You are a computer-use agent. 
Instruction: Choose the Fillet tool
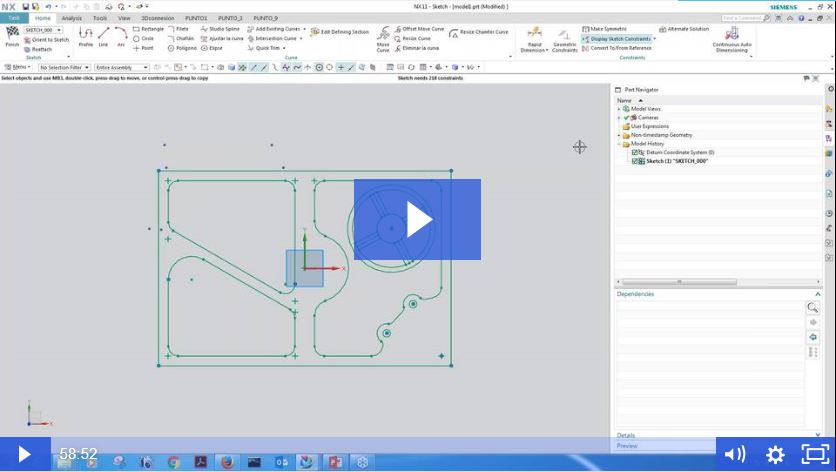pos(178,29)
